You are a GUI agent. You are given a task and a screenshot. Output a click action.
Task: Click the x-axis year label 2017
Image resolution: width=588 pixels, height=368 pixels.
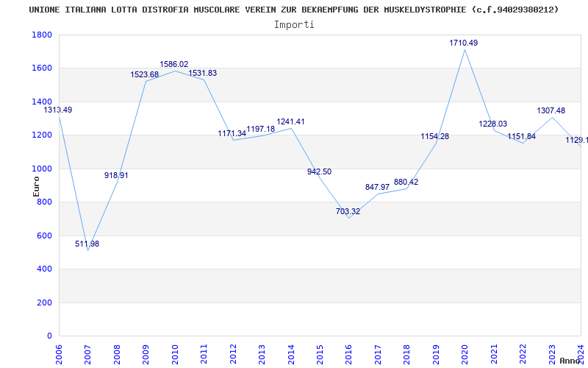[378, 354]
